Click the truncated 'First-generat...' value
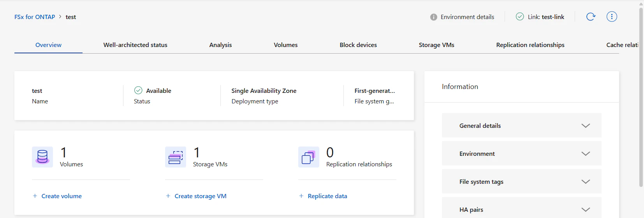This screenshot has width=644, height=218. (375, 91)
